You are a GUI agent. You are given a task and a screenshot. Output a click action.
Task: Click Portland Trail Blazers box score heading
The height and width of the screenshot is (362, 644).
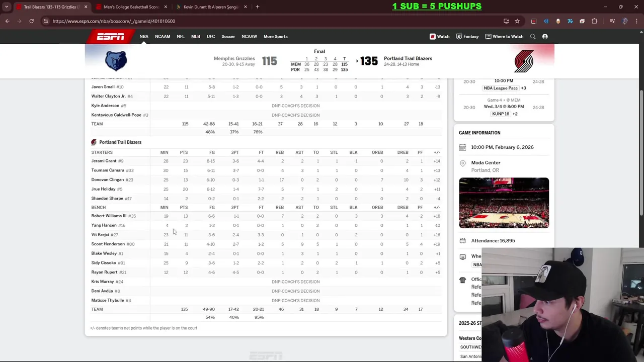click(x=120, y=142)
